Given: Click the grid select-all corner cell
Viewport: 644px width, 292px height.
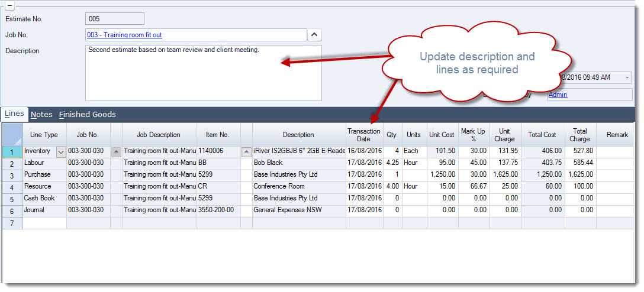Looking at the screenshot, I should click(12, 135).
